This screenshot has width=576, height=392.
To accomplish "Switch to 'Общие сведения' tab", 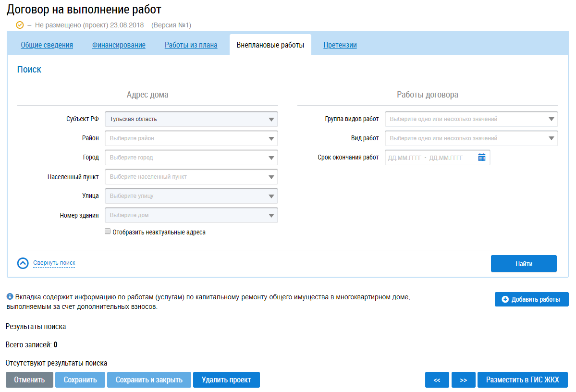I will pos(47,45).
